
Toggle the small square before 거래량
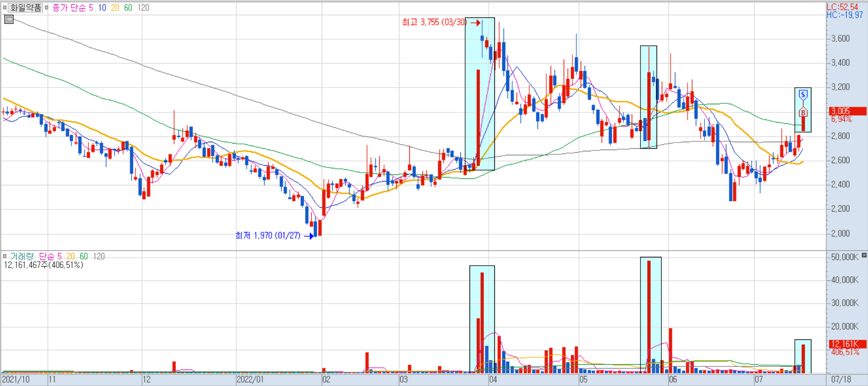click(x=5, y=256)
